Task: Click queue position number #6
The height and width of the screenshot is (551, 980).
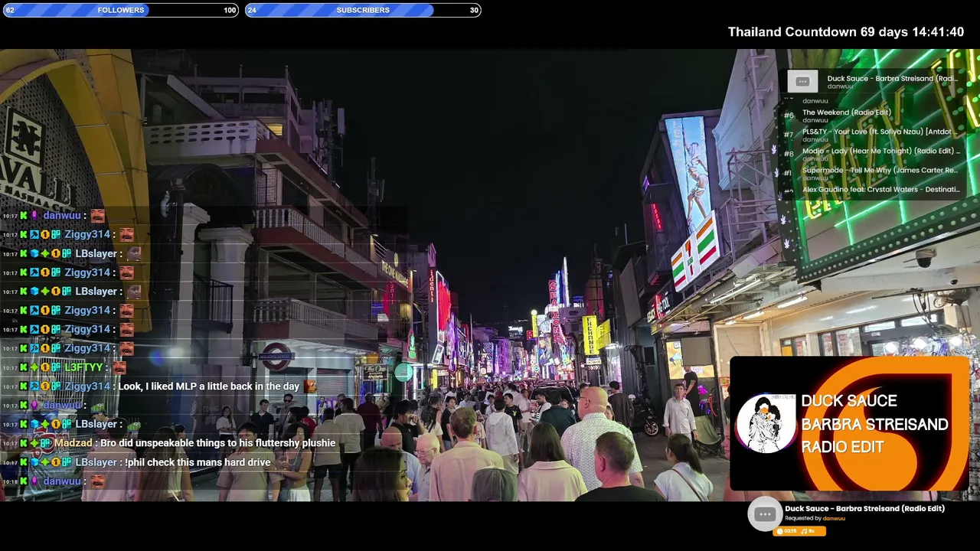Action: 789,116
